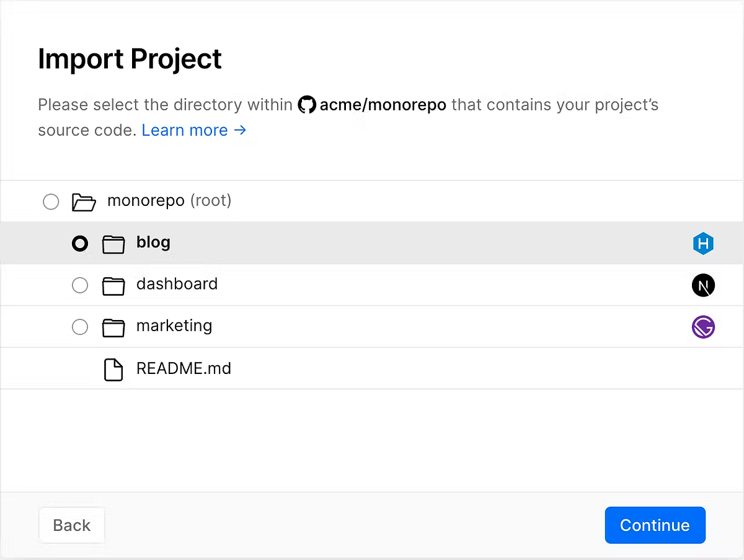Expand the dashboard directory in the tree
Viewport: 744px width, 560px height.
[x=177, y=284]
